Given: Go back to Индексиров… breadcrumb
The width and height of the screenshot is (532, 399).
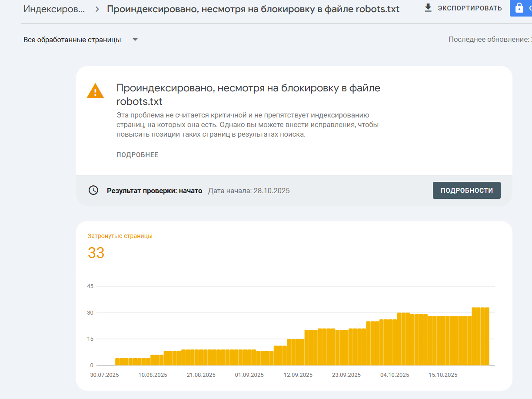Looking at the screenshot, I should pyautogui.click(x=54, y=9).
